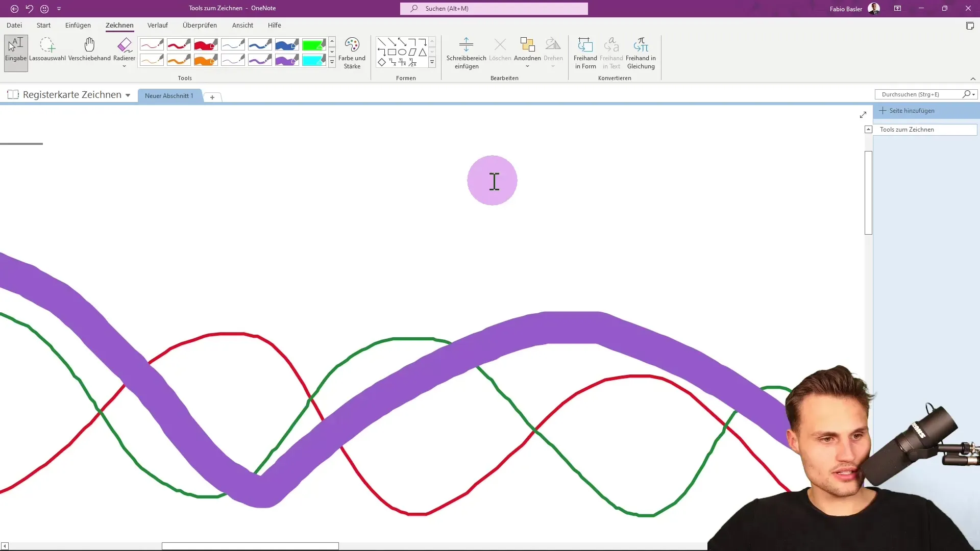Pick the parallelogram shape
The image size is (980, 551).
coord(412,52)
